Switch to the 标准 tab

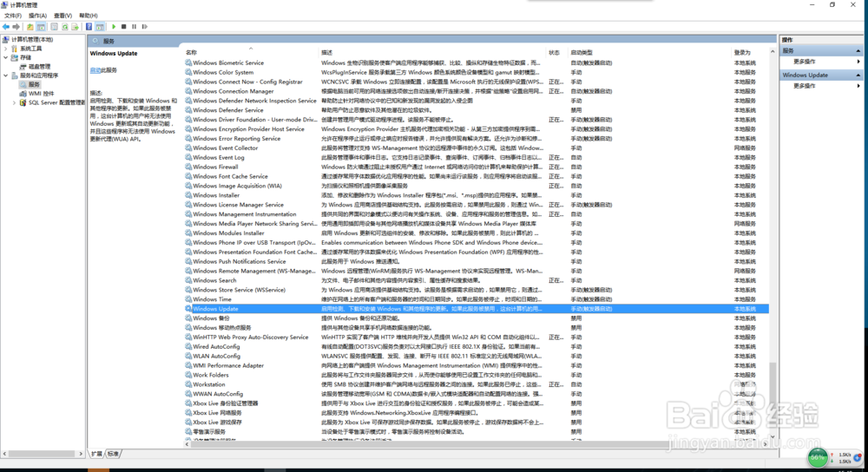point(113,454)
